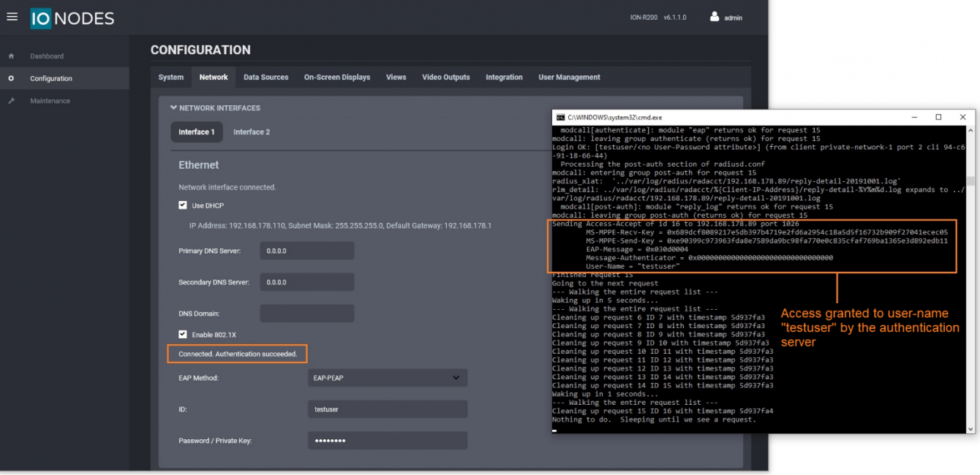Viewport: 980px width, 475px height.
Task: Click the admin user profile icon
Action: [x=715, y=17]
